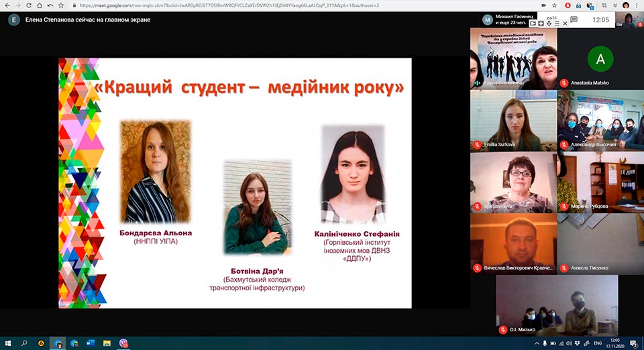The height and width of the screenshot is (350, 644).
Task: Close the floating capture toolbar
Action: coord(565,23)
